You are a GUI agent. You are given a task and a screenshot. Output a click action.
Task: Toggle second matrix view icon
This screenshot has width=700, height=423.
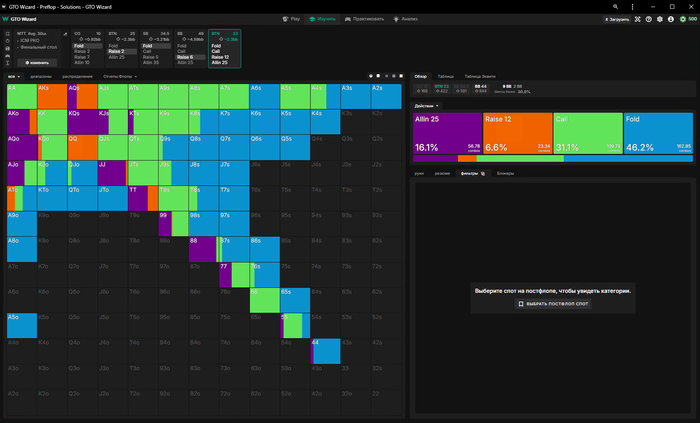pos(378,76)
